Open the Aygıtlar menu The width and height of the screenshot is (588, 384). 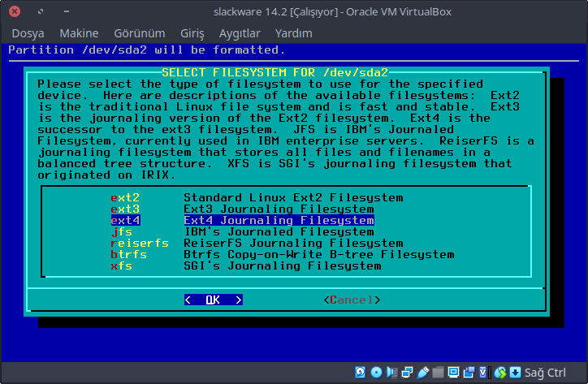point(240,33)
